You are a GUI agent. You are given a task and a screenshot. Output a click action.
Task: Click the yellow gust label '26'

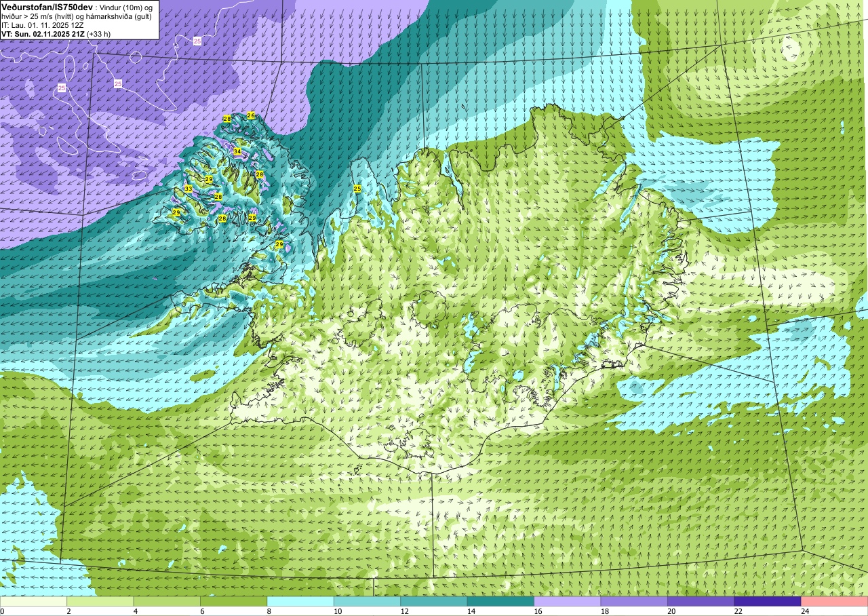[x=251, y=115]
